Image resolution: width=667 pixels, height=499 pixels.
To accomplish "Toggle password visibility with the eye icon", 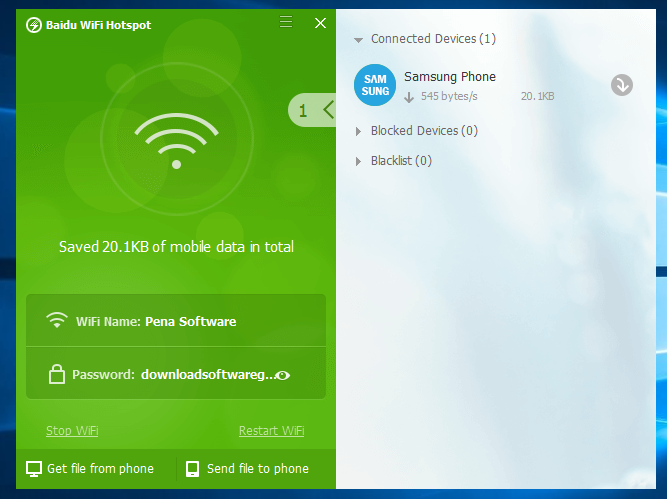I will pyautogui.click(x=283, y=375).
